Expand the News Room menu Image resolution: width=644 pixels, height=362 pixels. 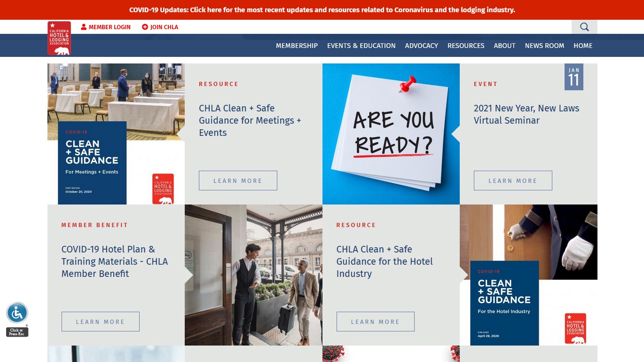[544, 46]
